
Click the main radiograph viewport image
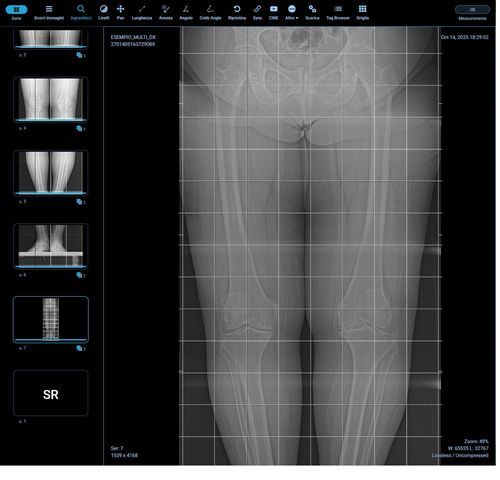pyautogui.click(x=310, y=246)
